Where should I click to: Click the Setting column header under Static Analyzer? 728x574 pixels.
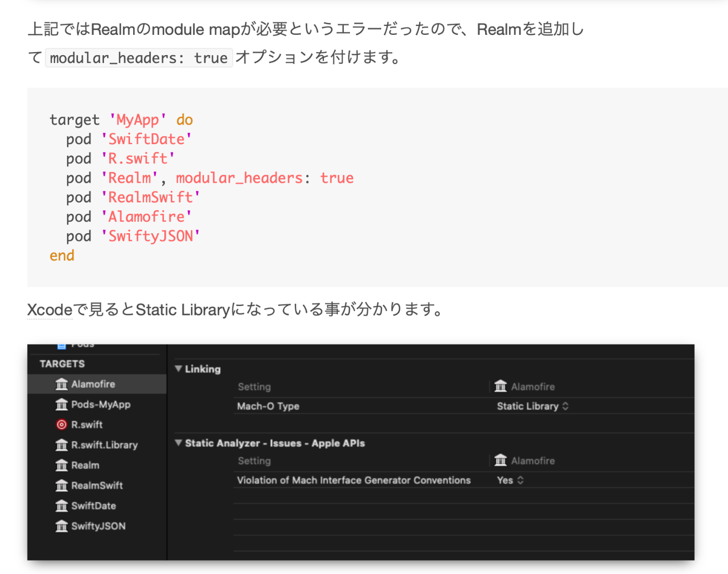(254, 461)
